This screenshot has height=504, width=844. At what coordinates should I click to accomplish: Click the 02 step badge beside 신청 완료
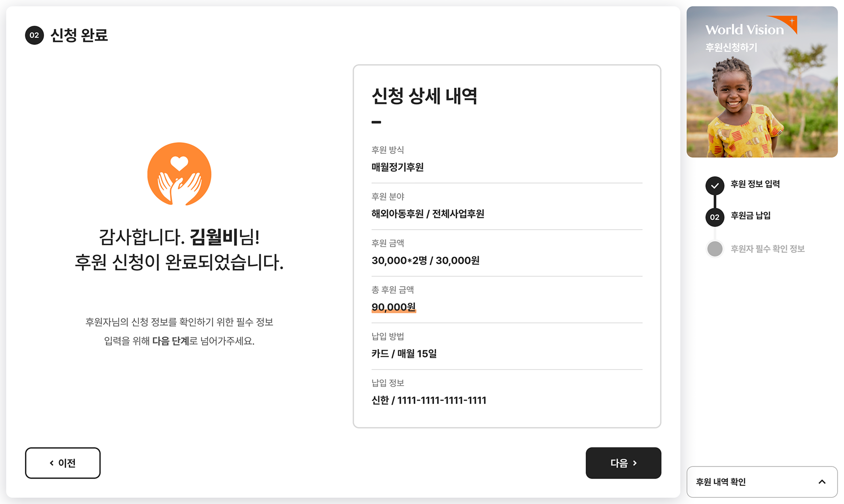click(x=34, y=35)
